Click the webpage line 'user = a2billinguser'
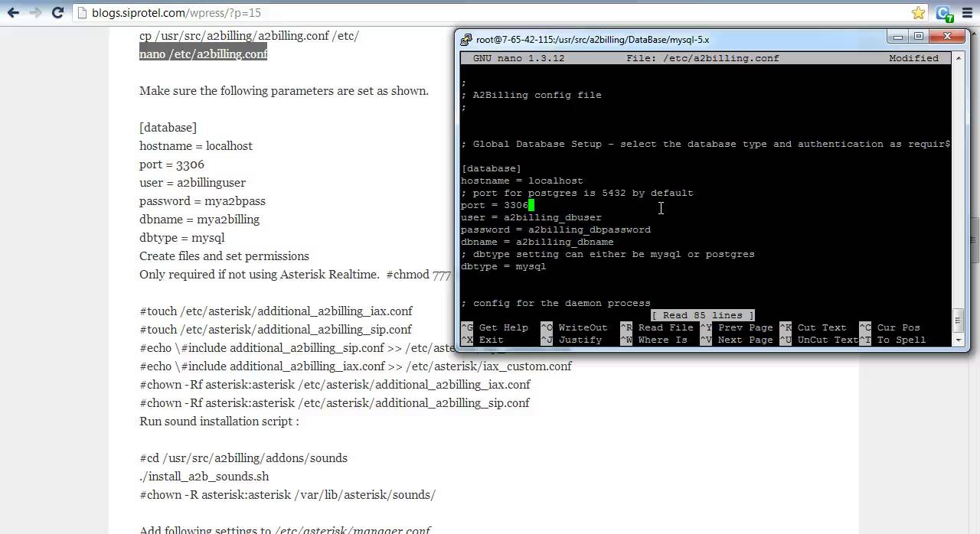 pos(192,182)
